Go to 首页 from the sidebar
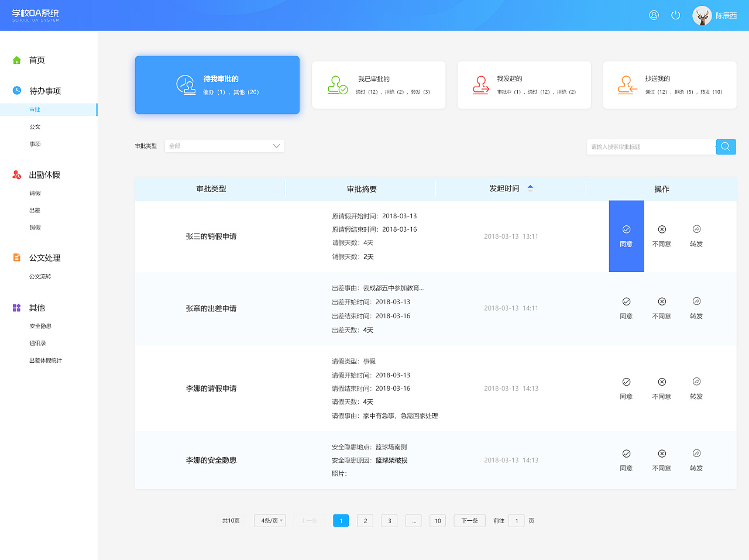Viewport: 749px width, 560px height. (36, 60)
